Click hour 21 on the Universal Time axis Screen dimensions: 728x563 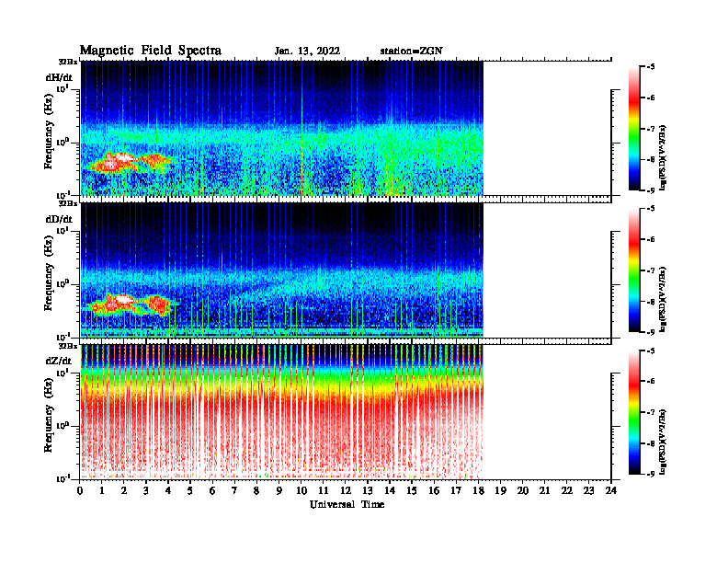(x=544, y=491)
